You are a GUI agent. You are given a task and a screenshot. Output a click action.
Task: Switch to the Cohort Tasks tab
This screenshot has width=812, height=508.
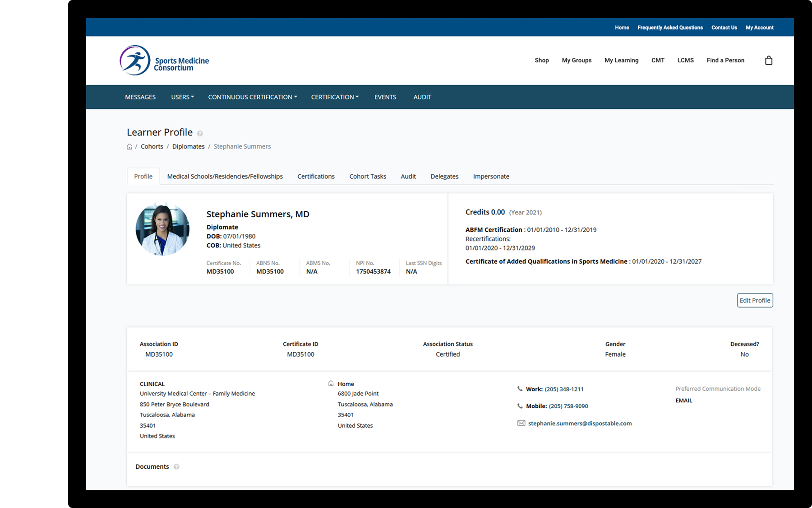click(368, 177)
